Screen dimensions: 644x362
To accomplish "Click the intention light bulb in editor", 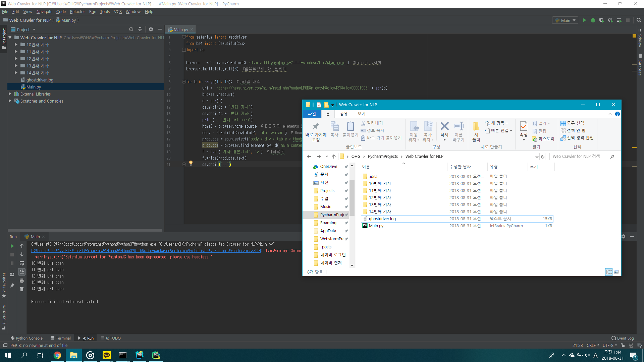I will (x=191, y=163).
